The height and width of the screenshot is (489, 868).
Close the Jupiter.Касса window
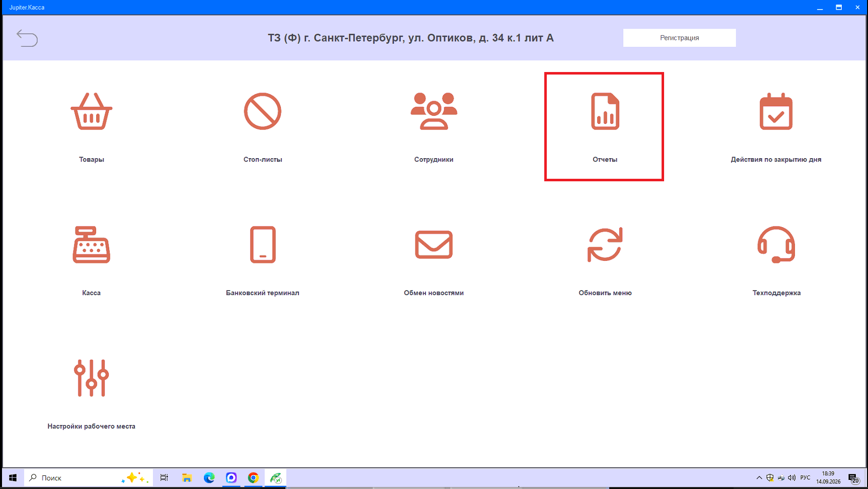click(x=857, y=8)
